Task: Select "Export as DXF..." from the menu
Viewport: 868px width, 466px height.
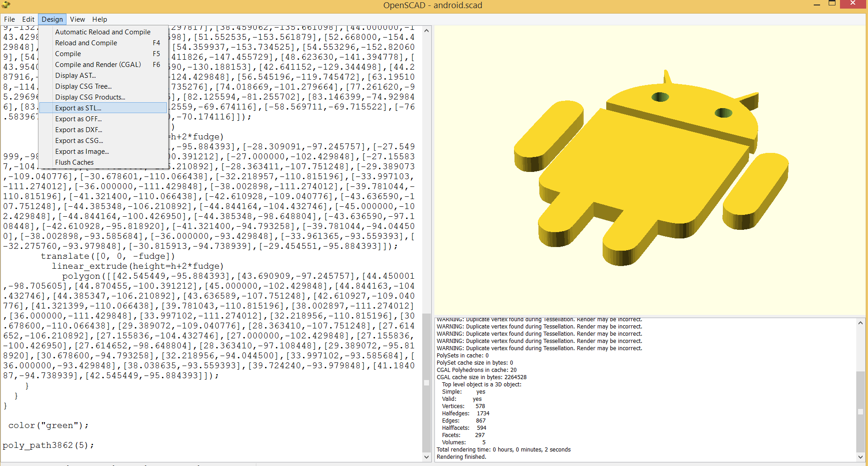Action: click(x=79, y=129)
